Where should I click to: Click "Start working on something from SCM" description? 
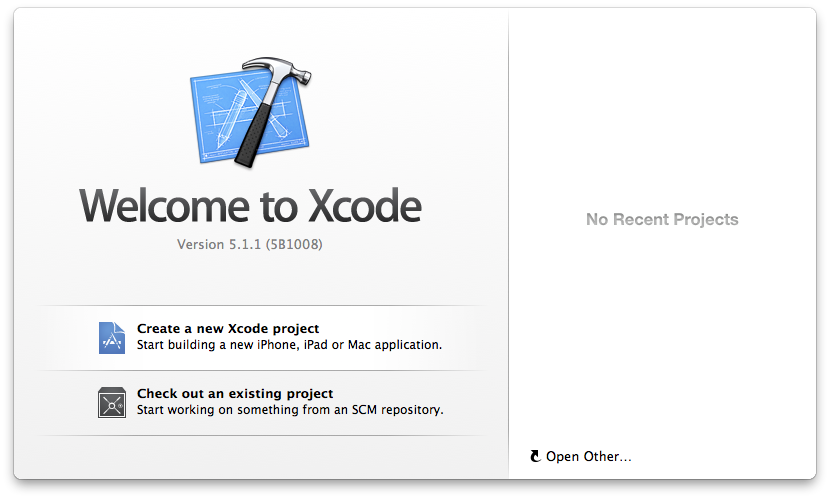coord(290,410)
